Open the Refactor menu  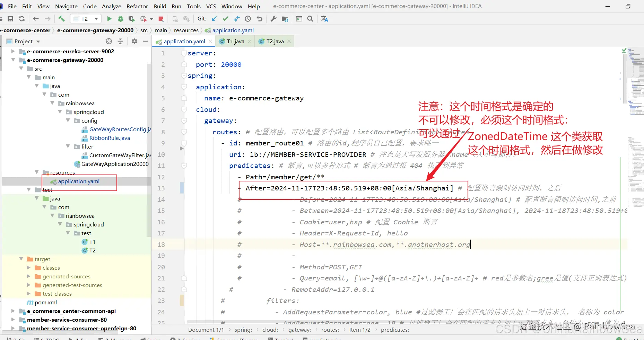(x=137, y=6)
